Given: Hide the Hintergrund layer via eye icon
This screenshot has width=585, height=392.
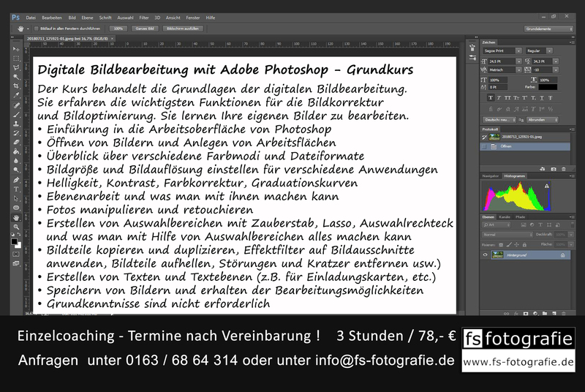Looking at the screenshot, I should [x=486, y=255].
